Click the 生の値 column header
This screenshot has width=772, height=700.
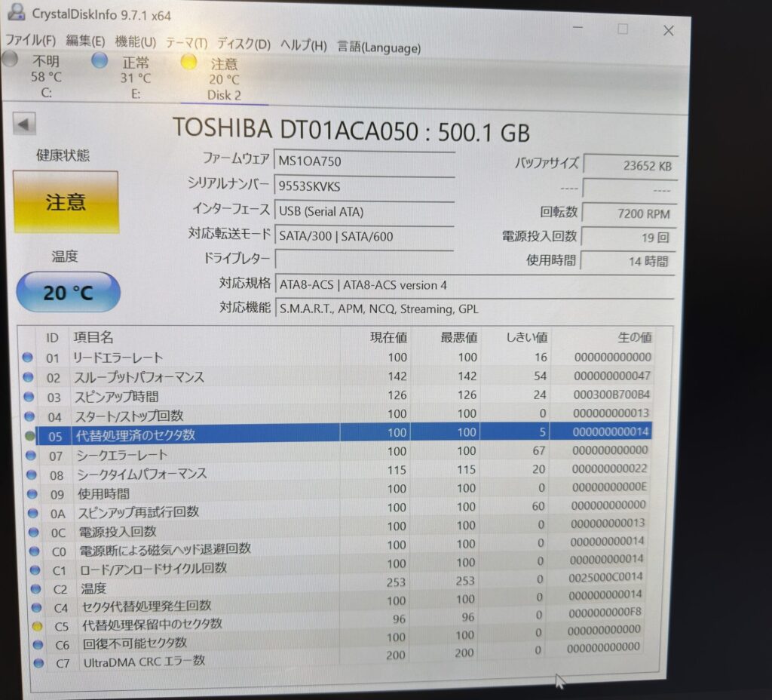pyautogui.click(x=635, y=337)
